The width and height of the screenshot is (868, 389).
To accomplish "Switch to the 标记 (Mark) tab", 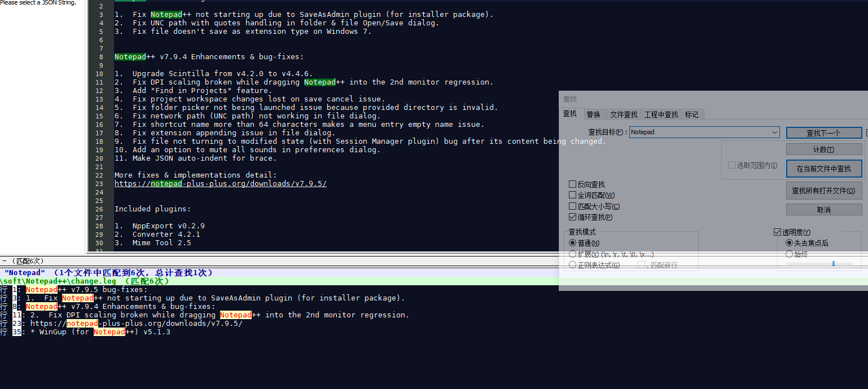I will coord(691,114).
